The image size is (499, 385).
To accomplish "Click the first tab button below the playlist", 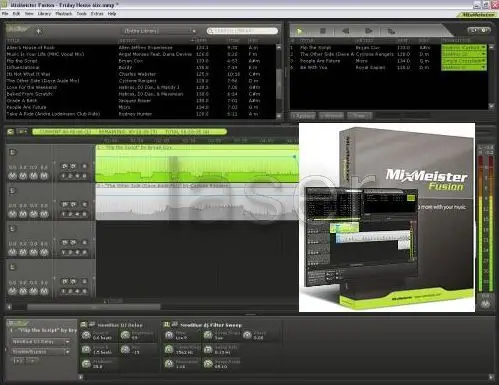I will coord(304,116).
